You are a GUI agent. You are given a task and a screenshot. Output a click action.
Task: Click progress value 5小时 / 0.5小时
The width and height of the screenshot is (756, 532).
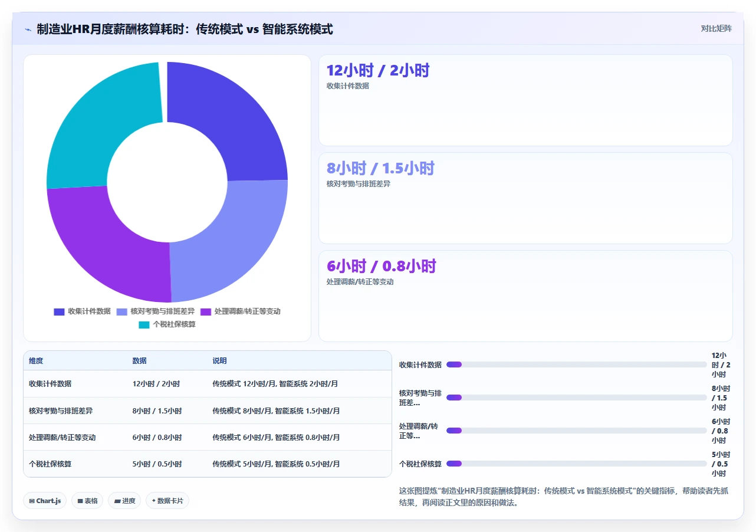[721, 464]
